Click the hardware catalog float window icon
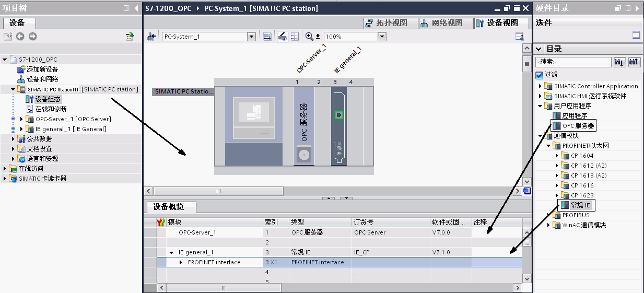 pyautogui.click(x=619, y=8)
